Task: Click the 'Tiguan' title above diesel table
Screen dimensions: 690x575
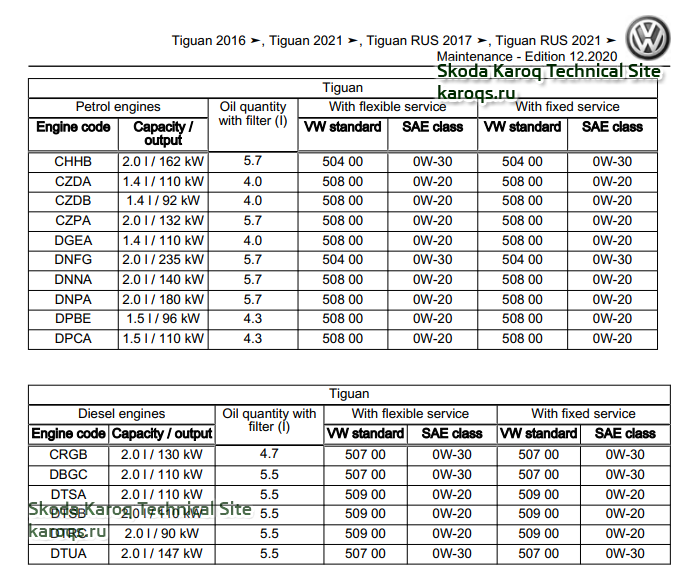Action: point(349,393)
